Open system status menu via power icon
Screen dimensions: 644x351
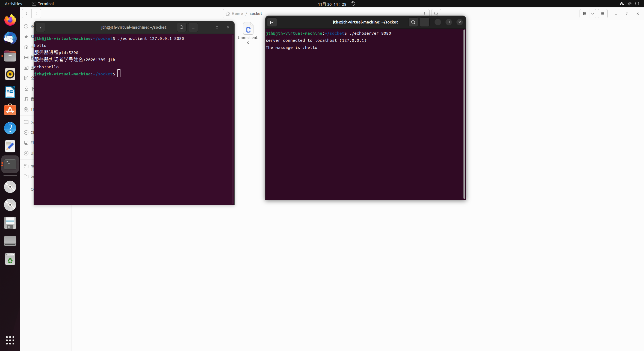tap(637, 4)
